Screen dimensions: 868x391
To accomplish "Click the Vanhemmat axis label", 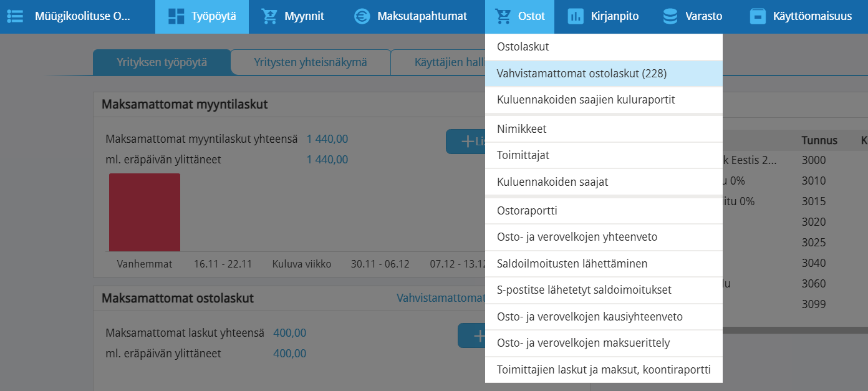I will (145, 264).
